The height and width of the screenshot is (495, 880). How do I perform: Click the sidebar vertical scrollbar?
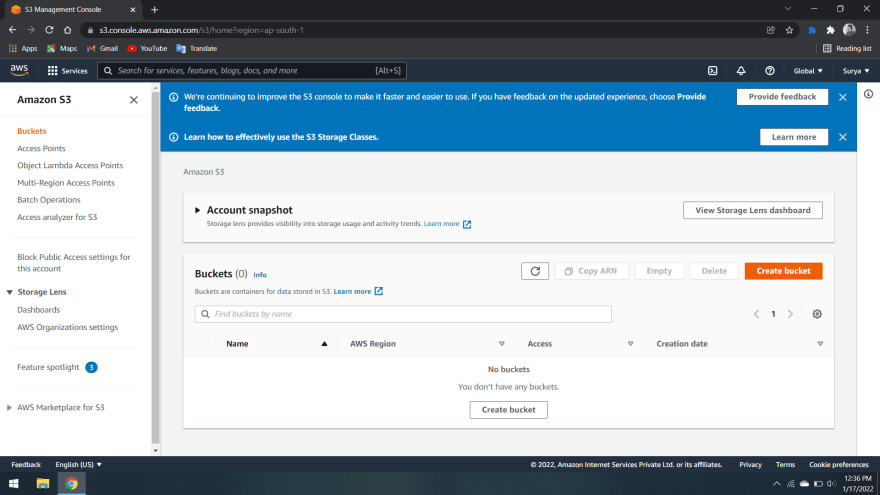(155, 269)
